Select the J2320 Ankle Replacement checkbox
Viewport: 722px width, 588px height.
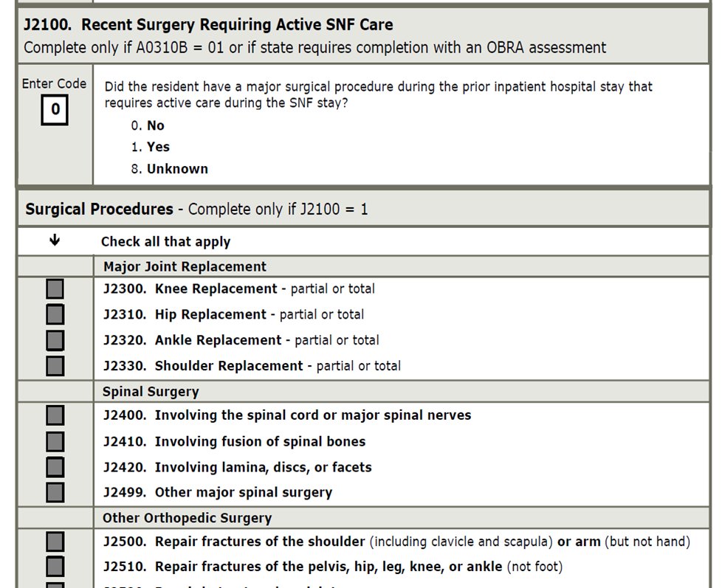click(55, 340)
